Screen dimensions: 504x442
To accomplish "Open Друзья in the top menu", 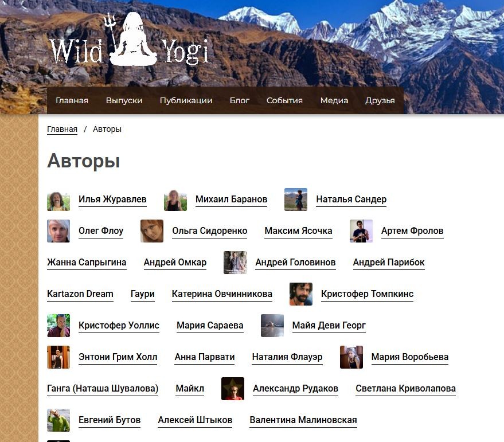I will (x=380, y=101).
